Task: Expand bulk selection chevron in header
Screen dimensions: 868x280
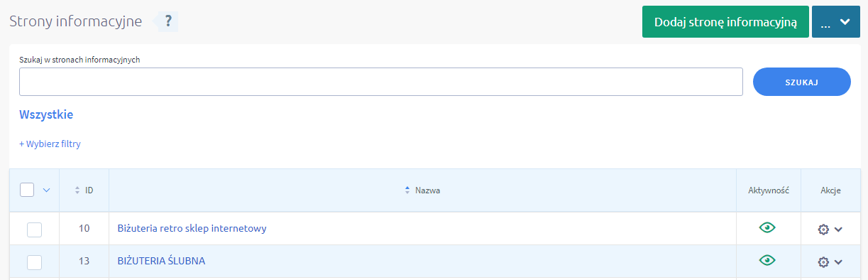Action: pyautogui.click(x=47, y=190)
